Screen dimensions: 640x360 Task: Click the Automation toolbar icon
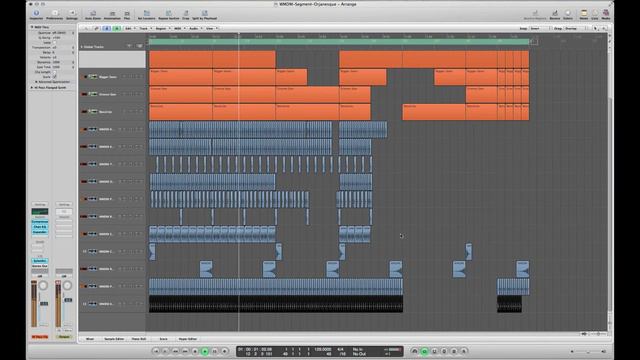point(112,15)
